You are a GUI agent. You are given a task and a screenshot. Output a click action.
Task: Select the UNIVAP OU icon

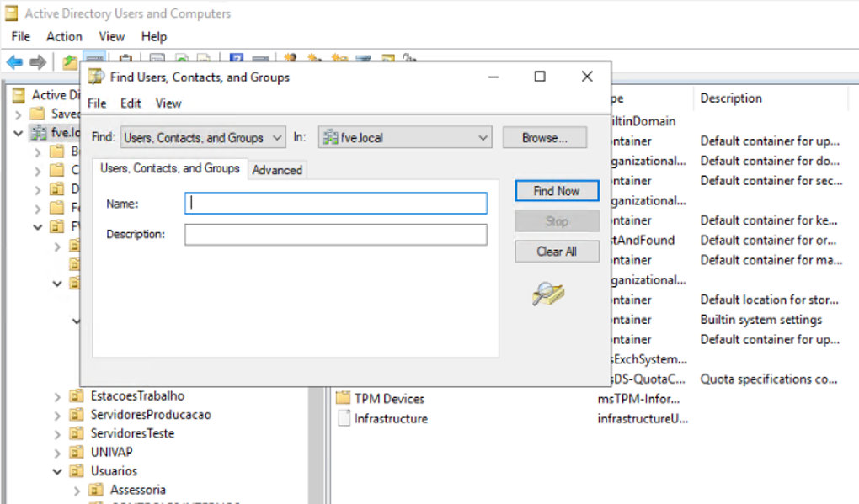coord(77,452)
